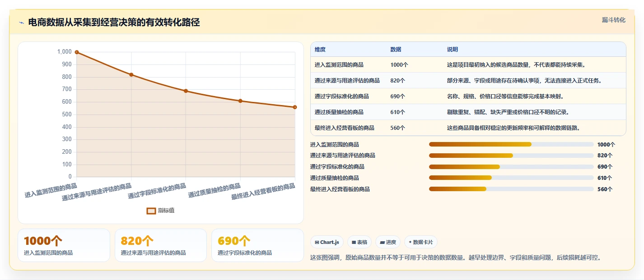
Task: Open the 820个 stat card
Action: coord(161,245)
